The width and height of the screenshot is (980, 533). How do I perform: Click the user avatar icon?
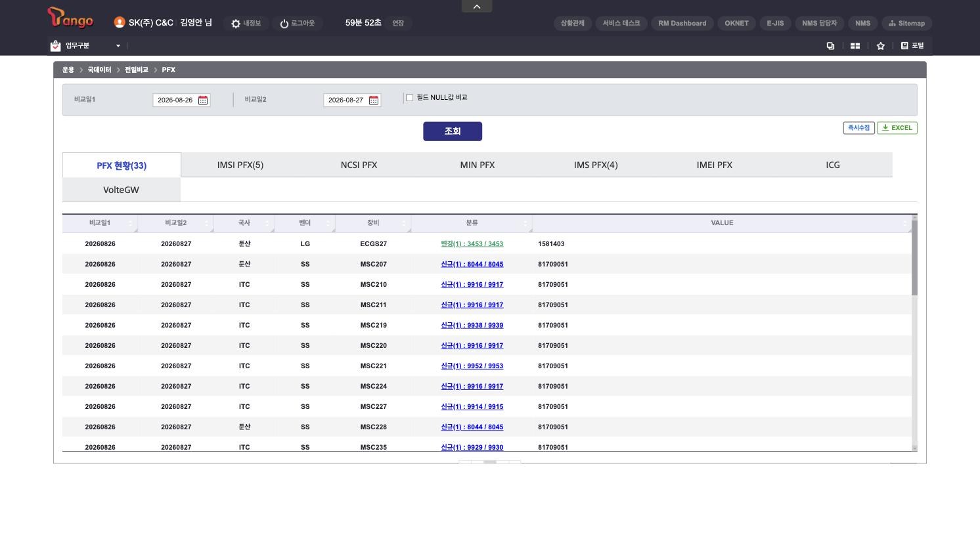click(120, 22)
